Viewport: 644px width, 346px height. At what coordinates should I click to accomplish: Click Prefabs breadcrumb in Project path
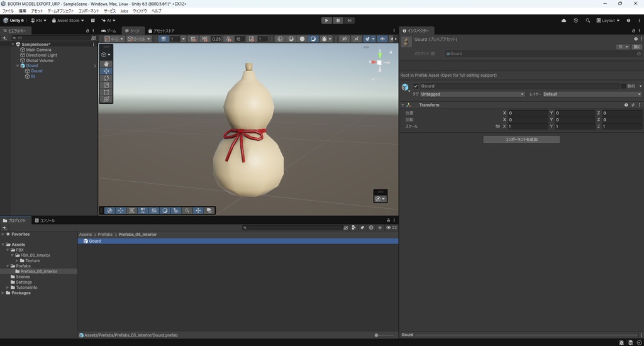pyautogui.click(x=105, y=235)
